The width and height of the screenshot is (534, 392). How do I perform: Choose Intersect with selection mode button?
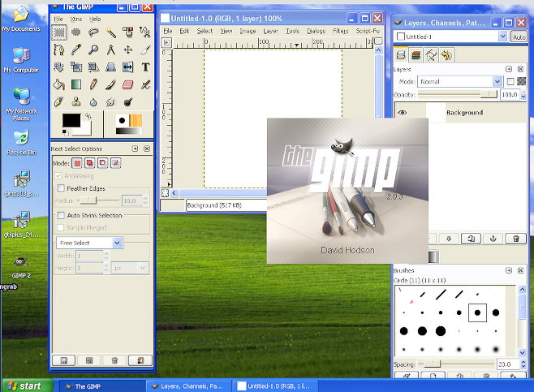[116, 163]
